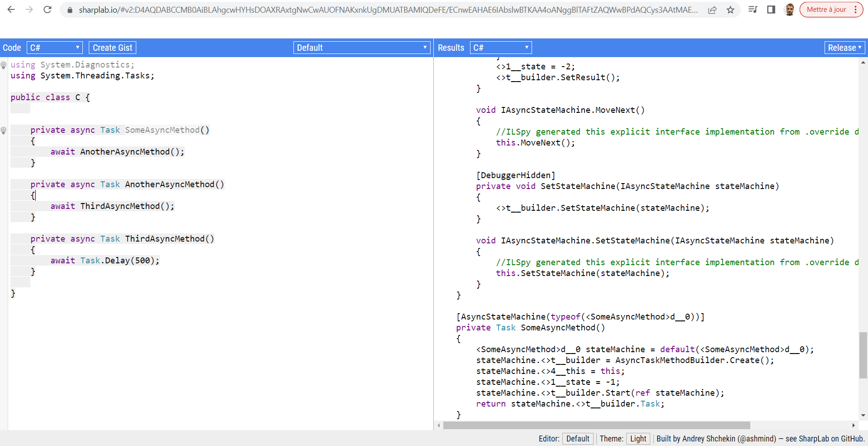Open the Code language dropdown showing C#

click(x=54, y=47)
